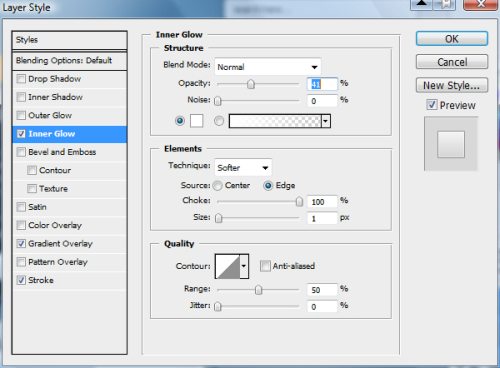Select Blending Options: Default in the list

(x=69, y=61)
